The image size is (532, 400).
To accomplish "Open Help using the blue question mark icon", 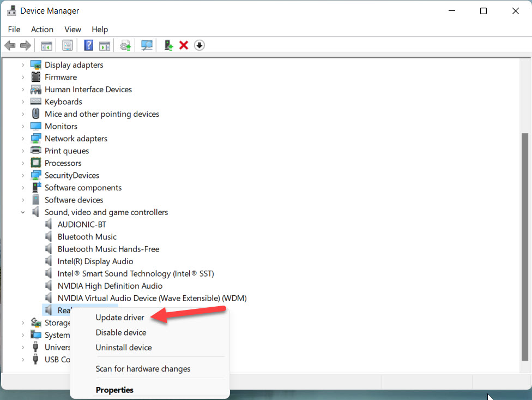I will pos(88,45).
